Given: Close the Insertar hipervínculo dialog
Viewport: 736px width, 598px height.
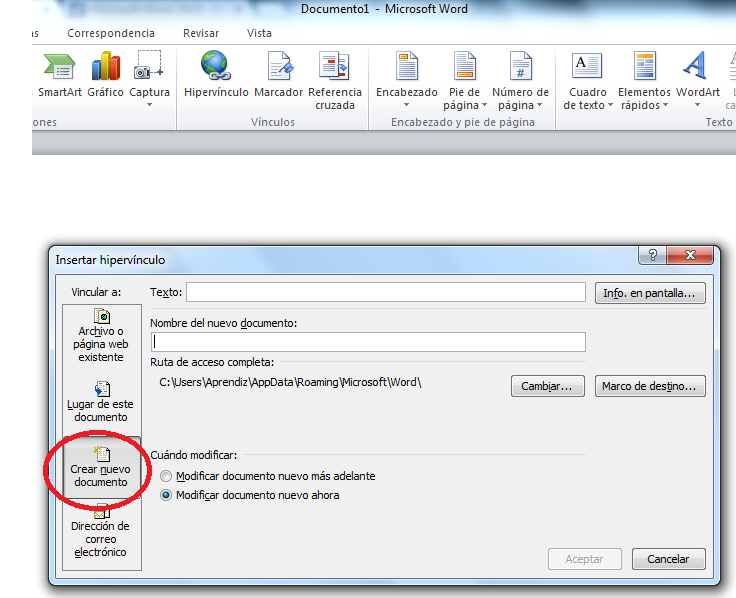Looking at the screenshot, I should point(690,255).
